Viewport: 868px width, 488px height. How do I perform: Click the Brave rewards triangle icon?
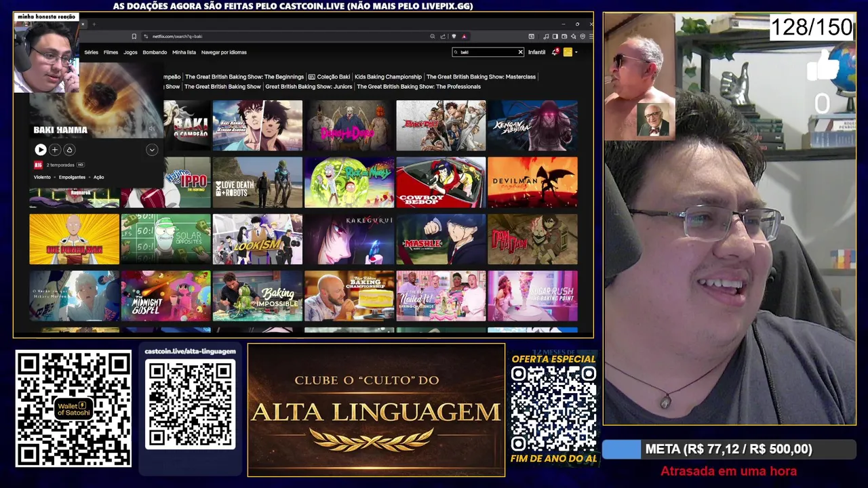click(x=464, y=37)
